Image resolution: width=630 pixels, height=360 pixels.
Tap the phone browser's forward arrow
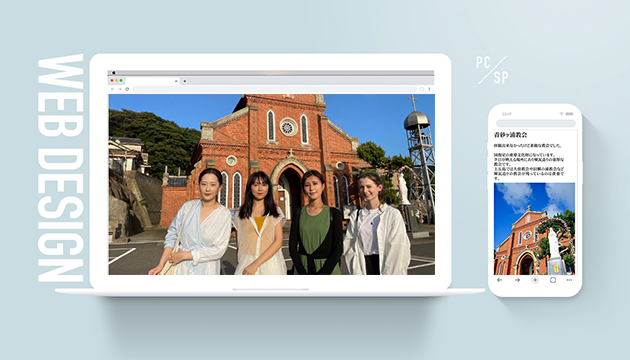tap(518, 280)
